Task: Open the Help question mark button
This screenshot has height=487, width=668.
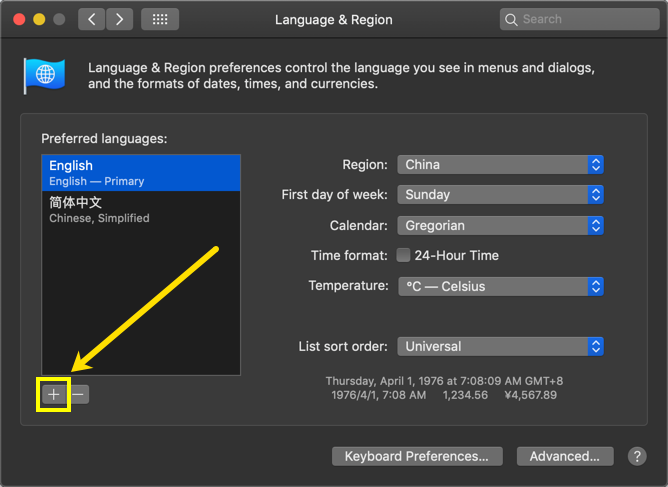Action: click(637, 456)
